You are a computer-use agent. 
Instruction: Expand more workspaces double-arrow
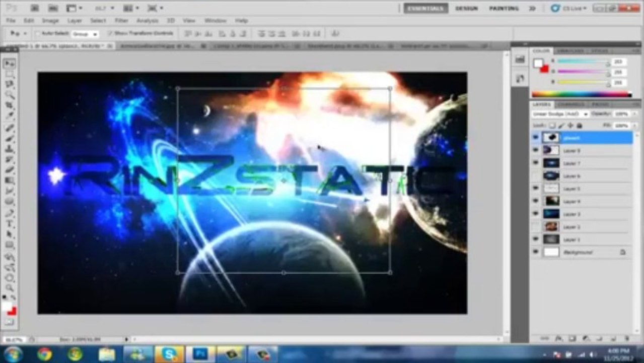[532, 9]
